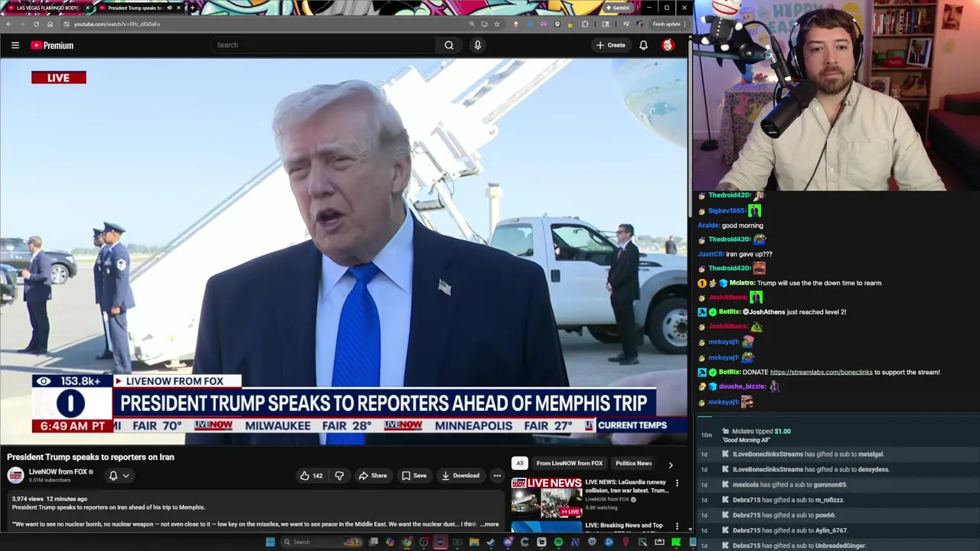The image size is (980, 551).
Task: Open LiveNOW from FOX channel name
Action: (x=57, y=471)
